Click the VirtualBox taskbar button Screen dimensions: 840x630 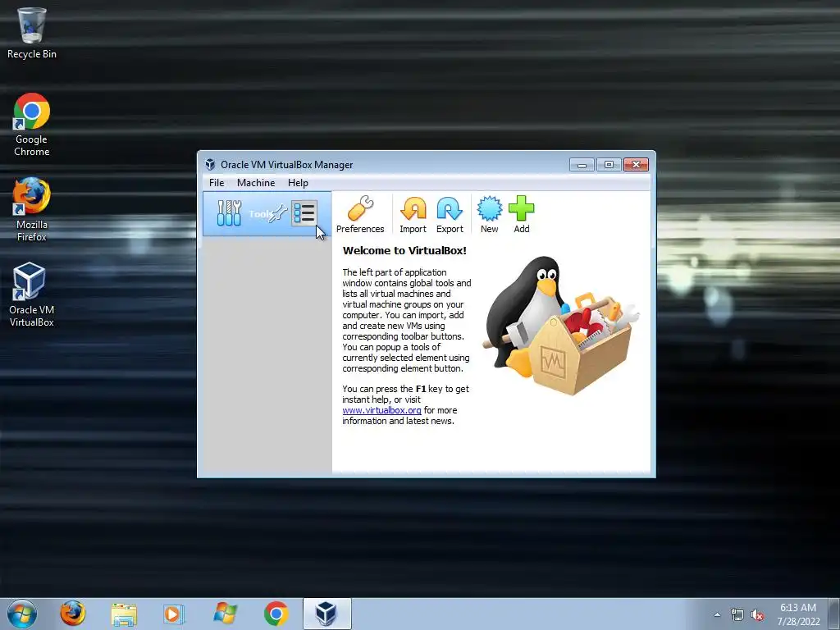[326, 614]
